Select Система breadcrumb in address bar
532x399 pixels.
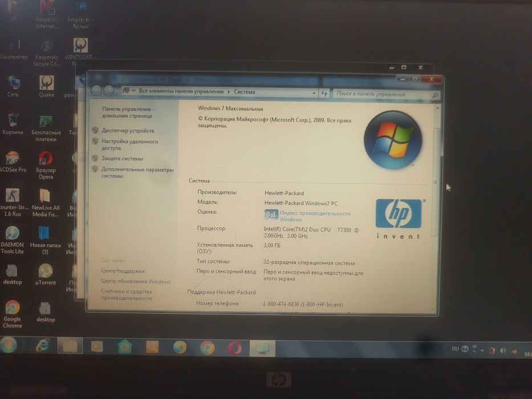244,92
